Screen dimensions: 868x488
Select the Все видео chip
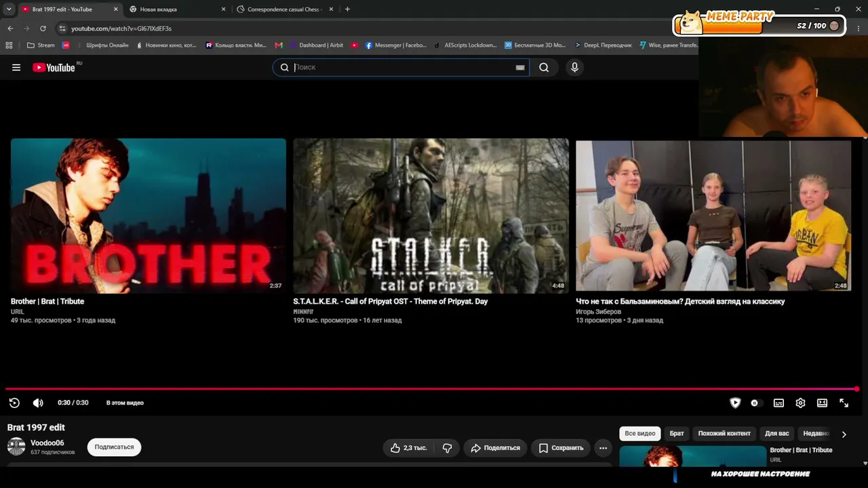coord(640,434)
